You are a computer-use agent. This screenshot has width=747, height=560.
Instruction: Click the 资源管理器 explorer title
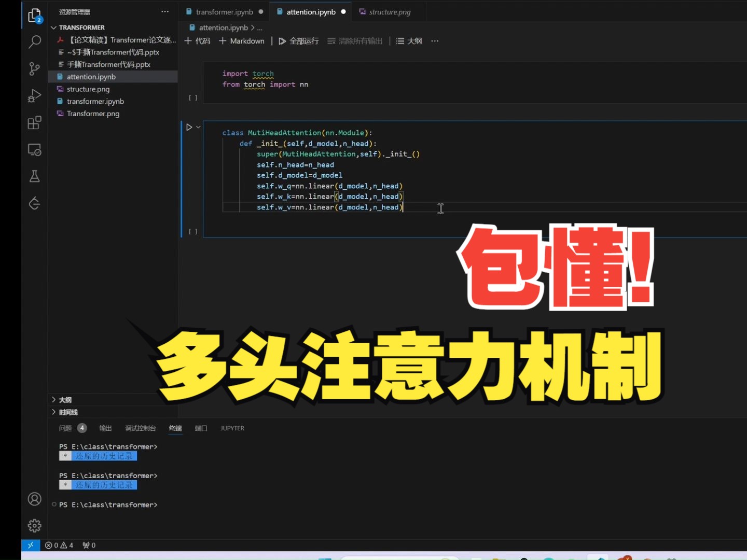[x=74, y=11]
